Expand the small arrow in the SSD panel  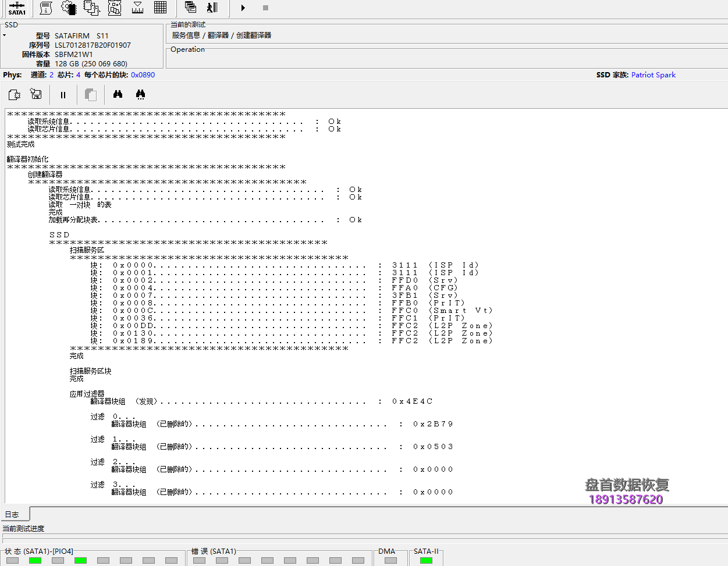click(4, 35)
